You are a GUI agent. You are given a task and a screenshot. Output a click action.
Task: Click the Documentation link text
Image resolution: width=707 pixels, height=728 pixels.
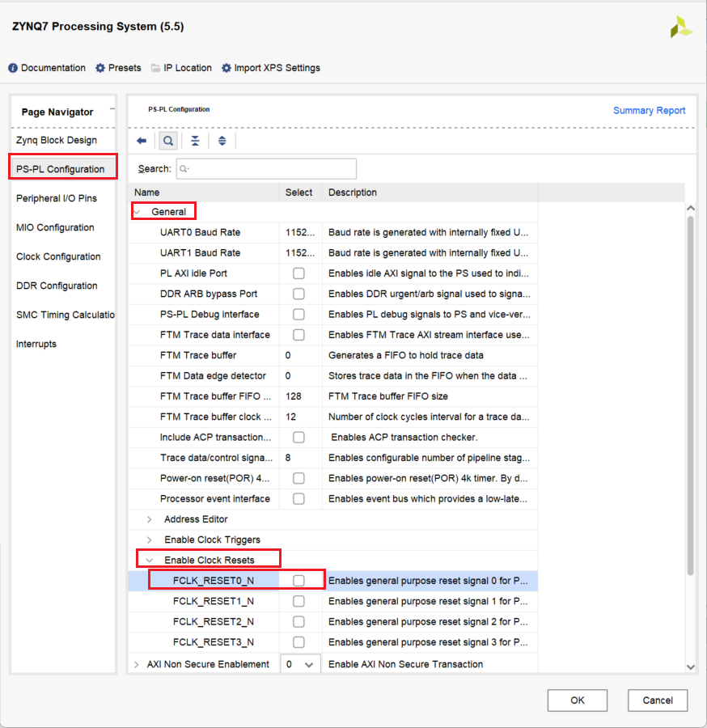point(53,68)
